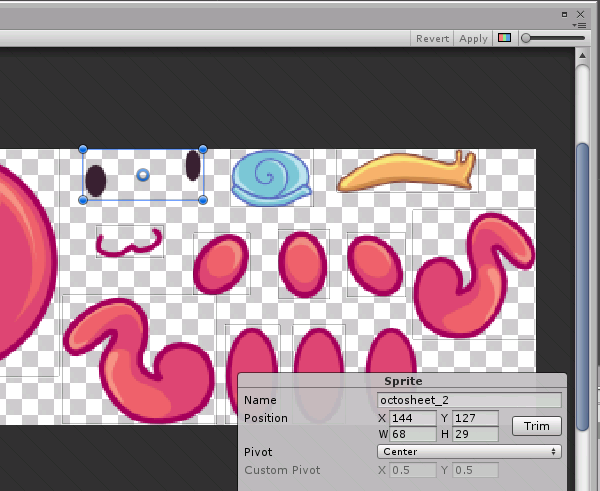The image size is (600, 491).
Task: Toggle the RGB/alpha color view icon
Action: pyautogui.click(x=505, y=38)
